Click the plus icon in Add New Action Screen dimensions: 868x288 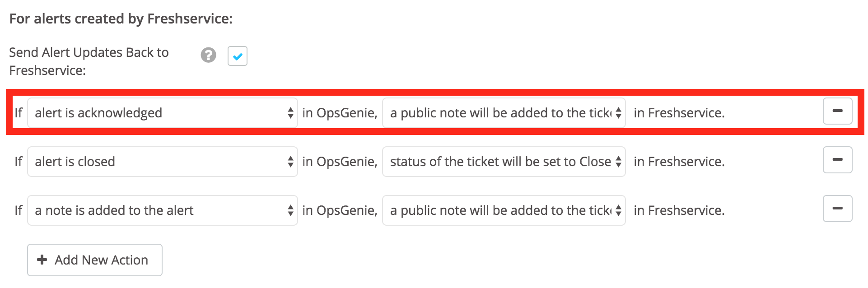pyautogui.click(x=42, y=260)
